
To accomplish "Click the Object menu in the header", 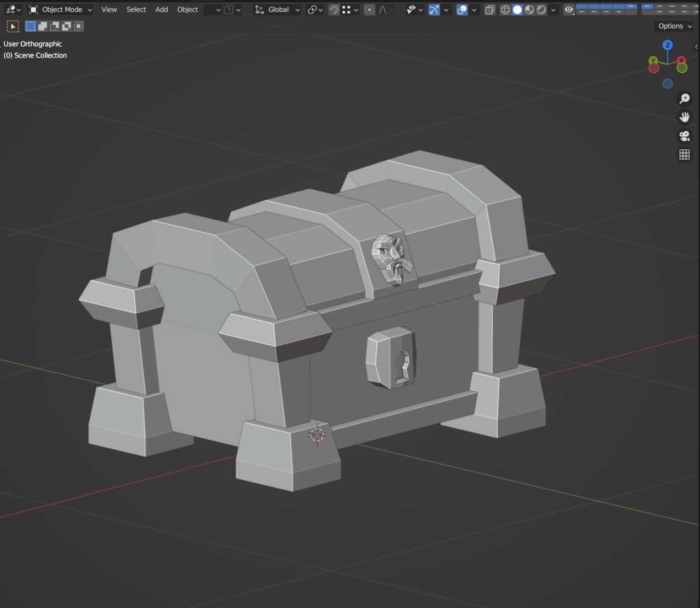I will (x=187, y=9).
